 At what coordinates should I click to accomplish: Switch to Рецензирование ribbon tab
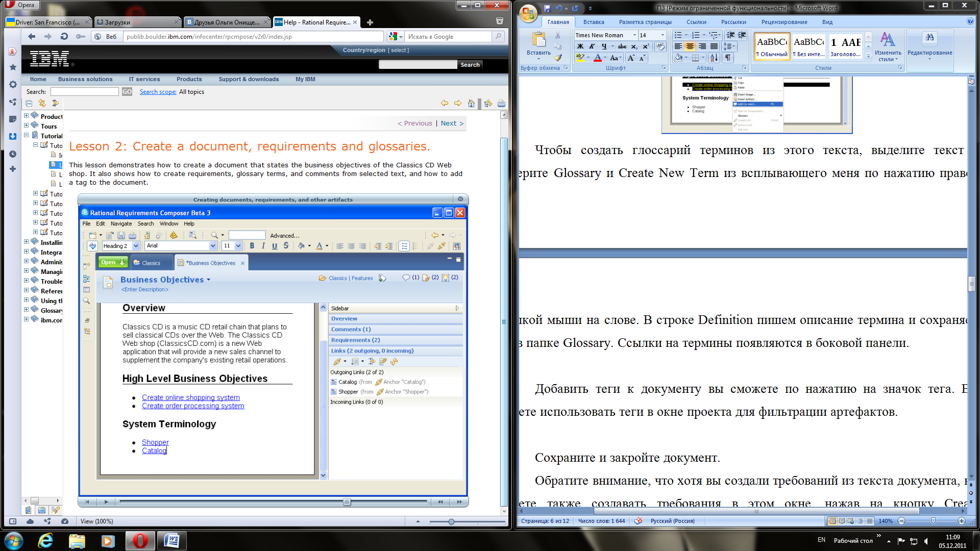784,22
